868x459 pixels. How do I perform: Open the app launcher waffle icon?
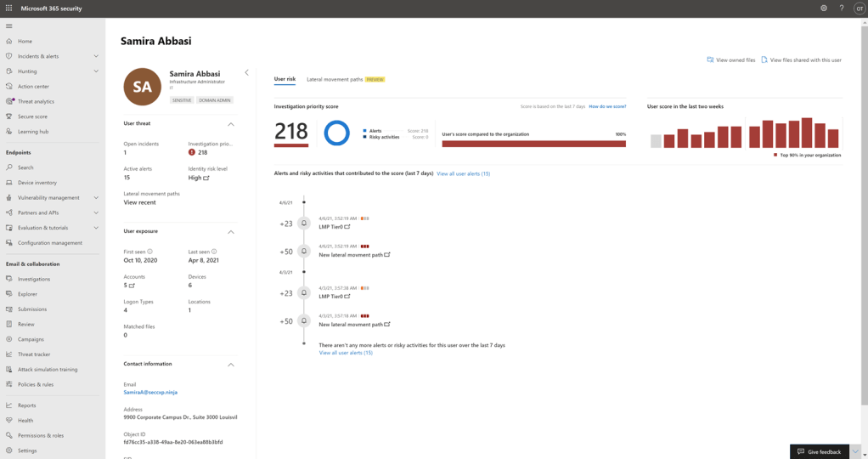point(8,8)
